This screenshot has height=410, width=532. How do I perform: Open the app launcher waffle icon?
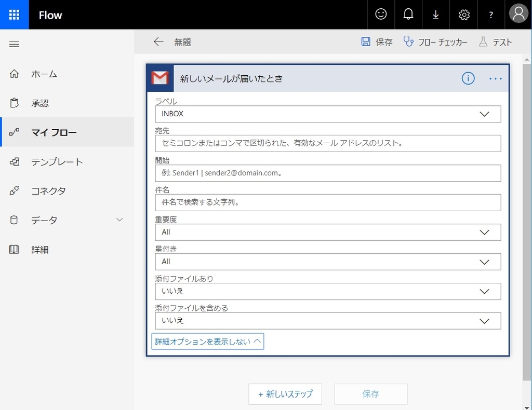pyautogui.click(x=14, y=15)
